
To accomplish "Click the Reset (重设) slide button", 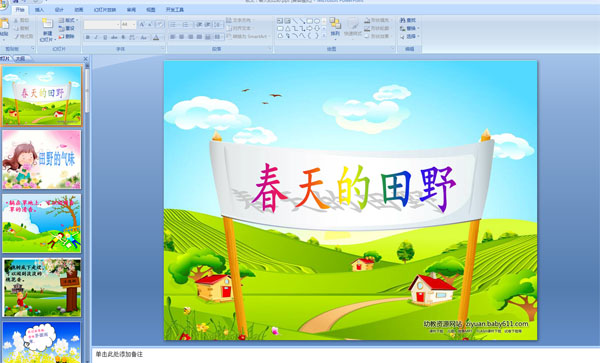I will point(67,28).
